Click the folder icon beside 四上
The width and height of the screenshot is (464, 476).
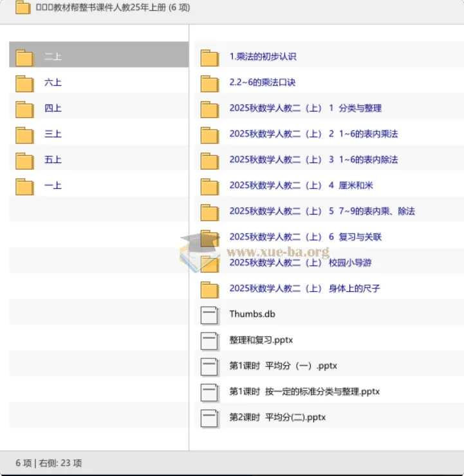coord(24,109)
